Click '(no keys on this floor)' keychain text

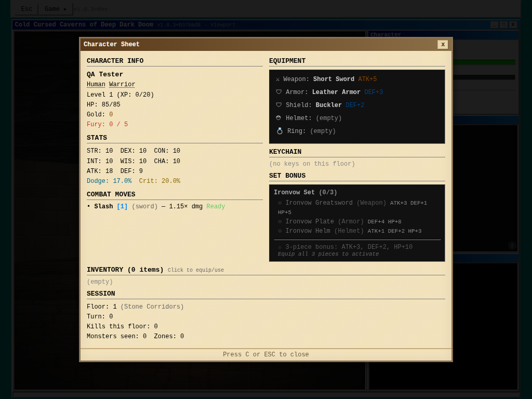[312, 164]
